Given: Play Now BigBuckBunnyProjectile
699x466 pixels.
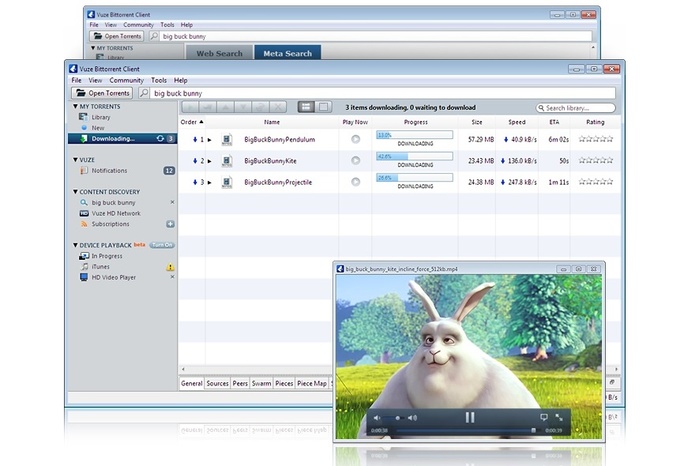Looking at the screenshot, I should click(x=355, y=181).
